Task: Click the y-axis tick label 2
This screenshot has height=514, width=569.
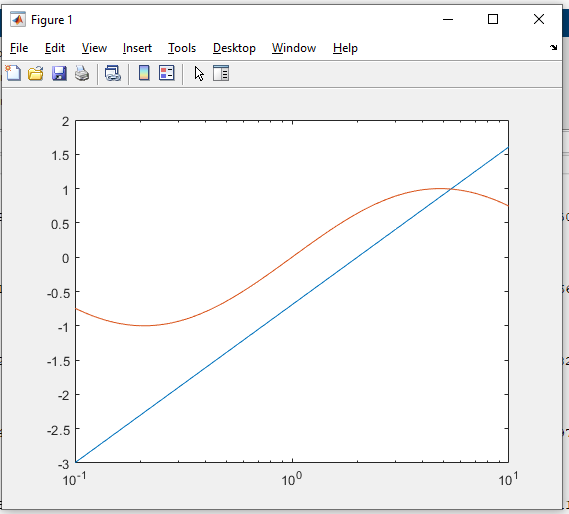Action: (x=66, y=121)
